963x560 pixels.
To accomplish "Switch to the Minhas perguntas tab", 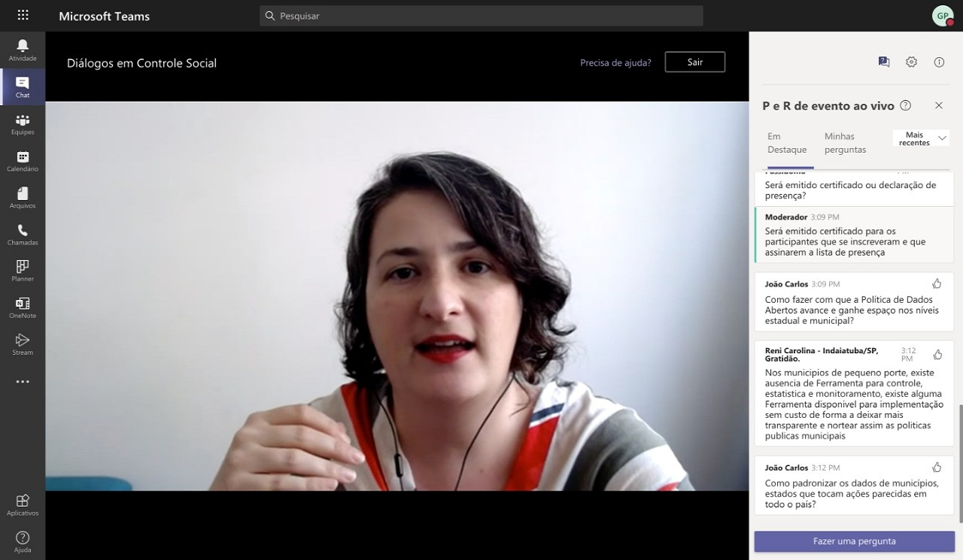I will click(845, 143).
